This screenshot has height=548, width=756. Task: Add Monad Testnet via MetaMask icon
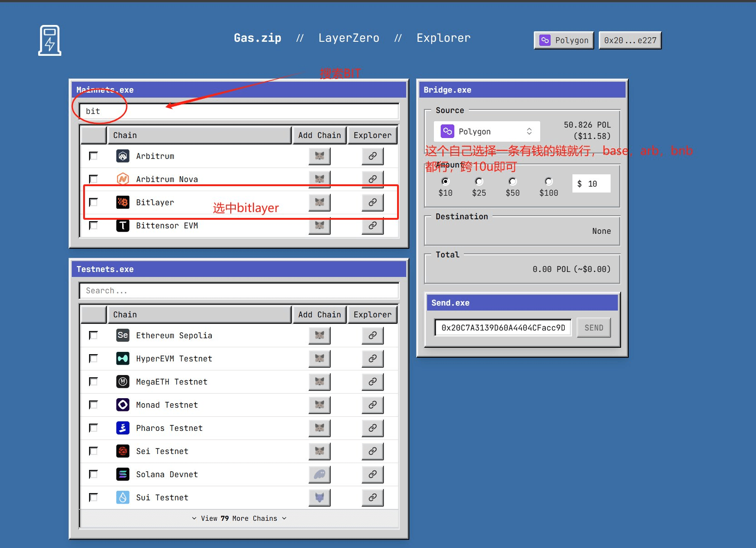[x=319, y=405]
